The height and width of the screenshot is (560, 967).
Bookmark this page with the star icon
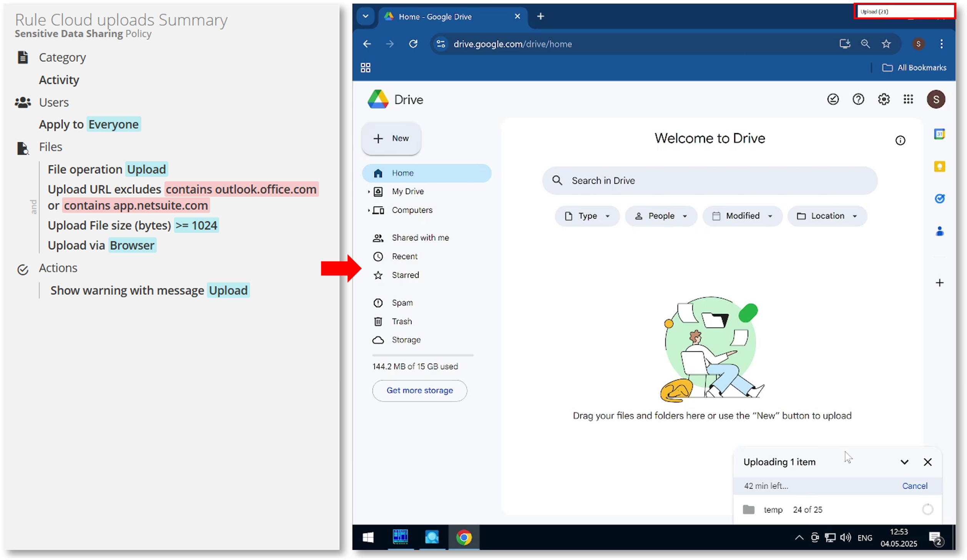[x=886, y=44]
